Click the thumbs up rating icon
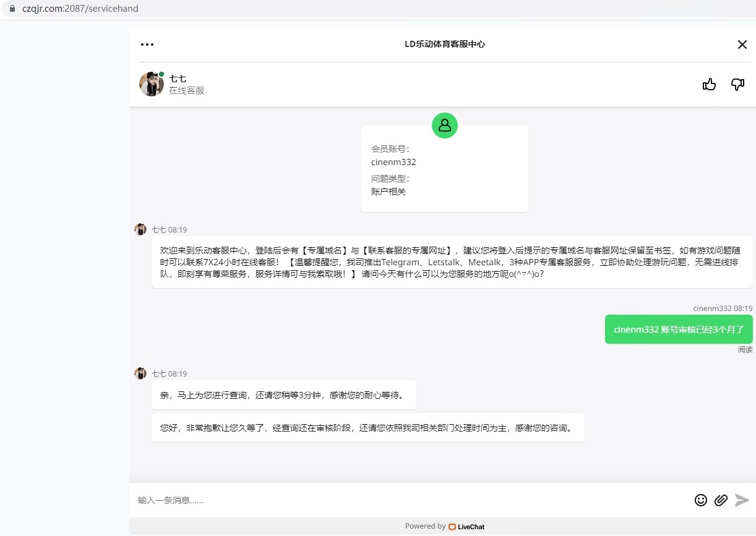This screenshot has height=536, width=756. tap(709, 85)
